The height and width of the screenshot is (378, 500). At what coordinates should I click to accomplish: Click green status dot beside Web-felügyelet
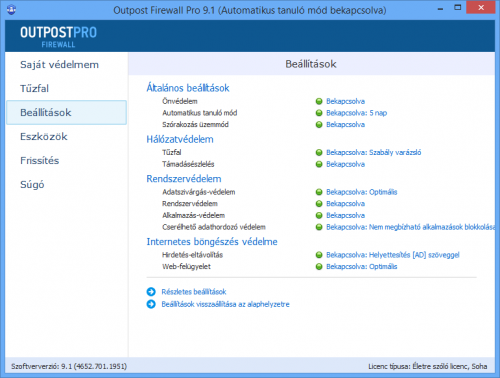[319, 267]
